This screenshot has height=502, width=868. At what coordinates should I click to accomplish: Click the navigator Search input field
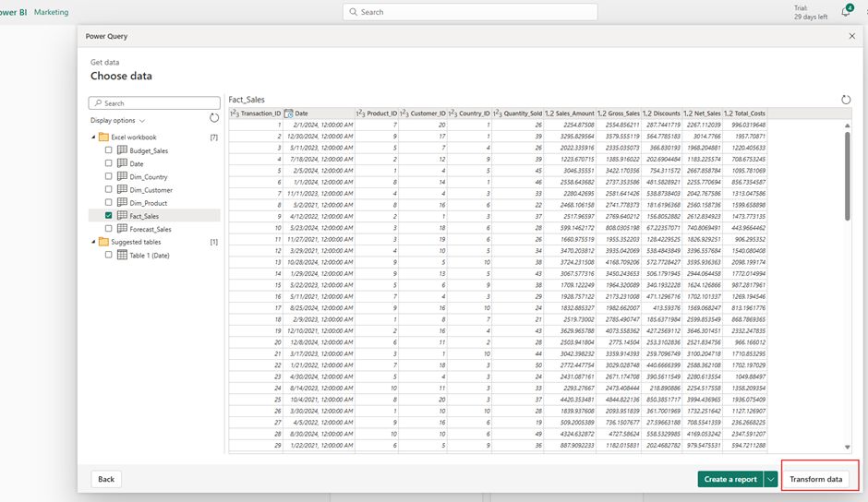coord(159,103)
